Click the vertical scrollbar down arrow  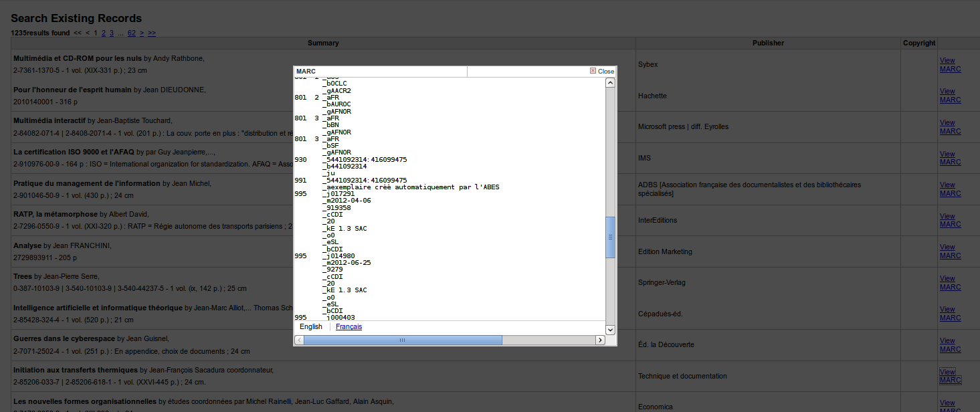pyautogui.click(x=610, y=329)
